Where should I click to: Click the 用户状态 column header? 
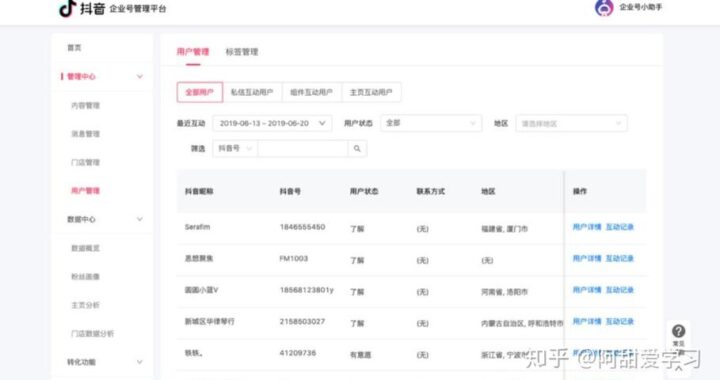(364, 191)
